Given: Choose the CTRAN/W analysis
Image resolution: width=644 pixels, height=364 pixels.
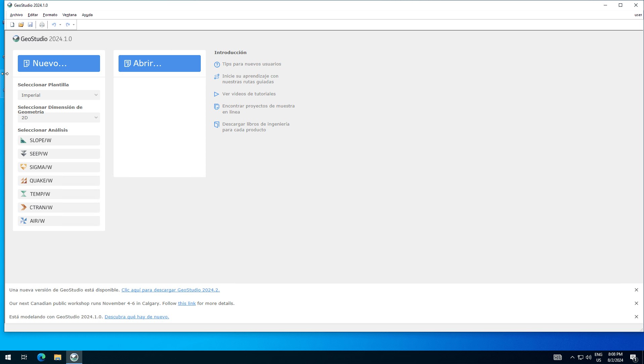Looking at the screenshot, I should [x=59, y=208].
